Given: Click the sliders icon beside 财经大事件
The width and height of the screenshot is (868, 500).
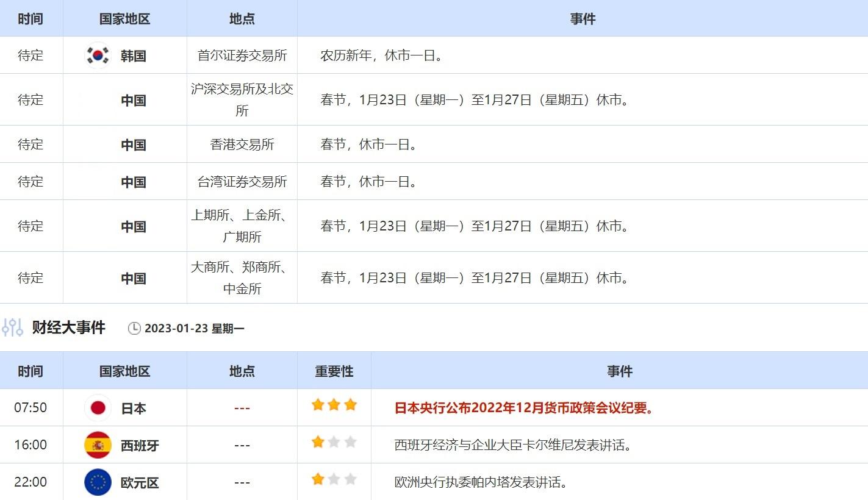Looking at the screenshot, I should pos(12,327).
